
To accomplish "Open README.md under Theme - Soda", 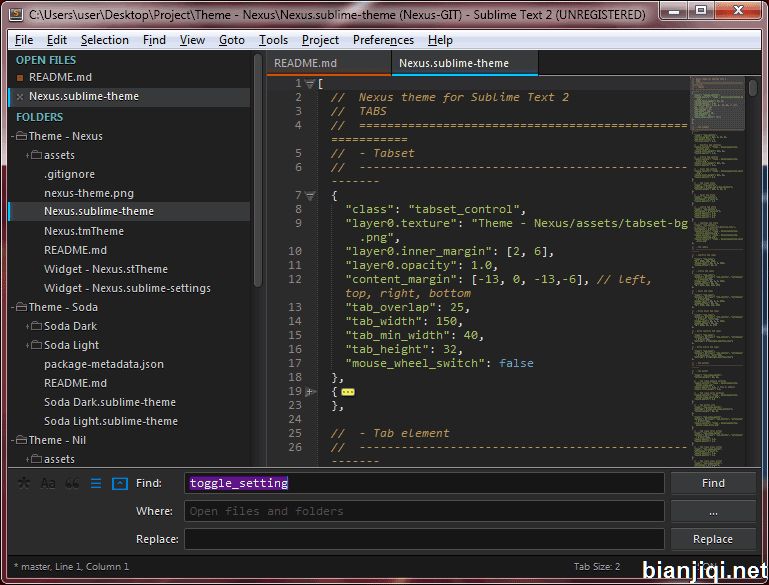I will point(75,383).
